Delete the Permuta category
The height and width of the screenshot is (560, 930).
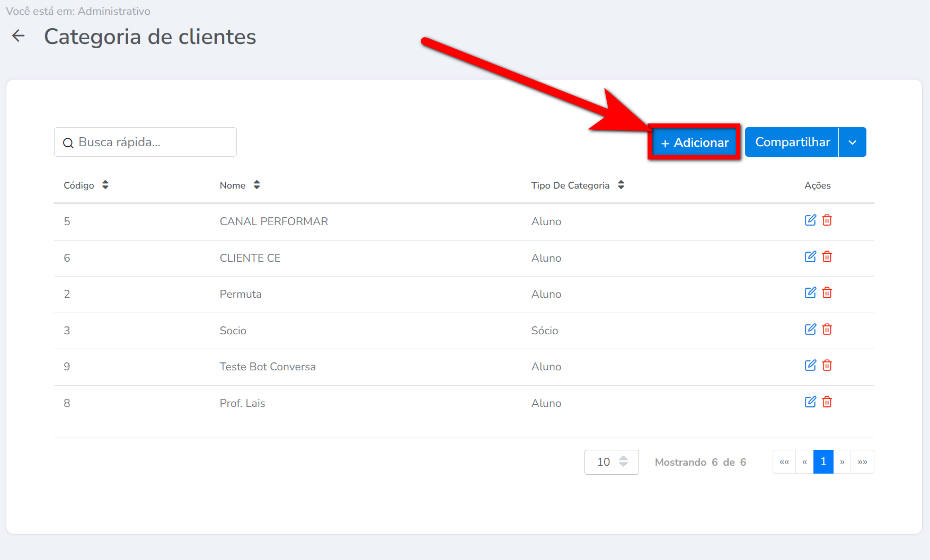(x=827, y=293)
